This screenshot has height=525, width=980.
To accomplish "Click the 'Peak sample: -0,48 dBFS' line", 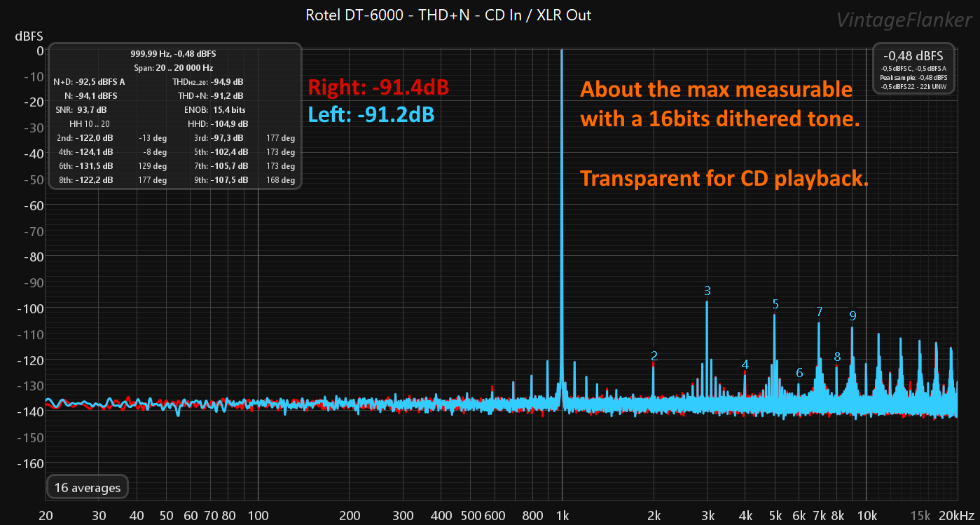I will (913, 77).
